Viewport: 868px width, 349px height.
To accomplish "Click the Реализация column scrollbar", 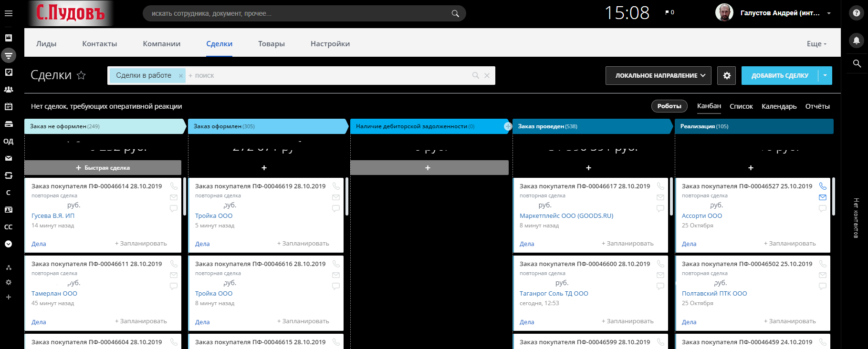I will (833, 196).
